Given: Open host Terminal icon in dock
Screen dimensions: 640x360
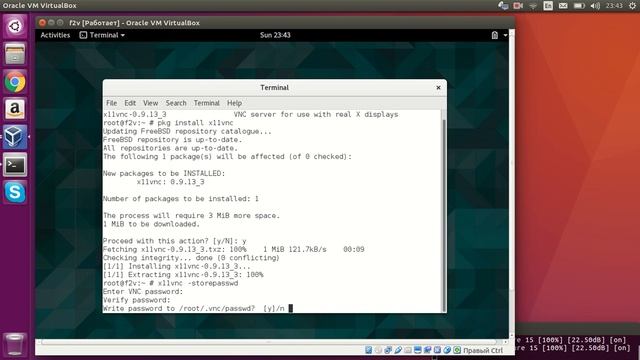Looking at the screenshot, I should (x=15, y=165).
